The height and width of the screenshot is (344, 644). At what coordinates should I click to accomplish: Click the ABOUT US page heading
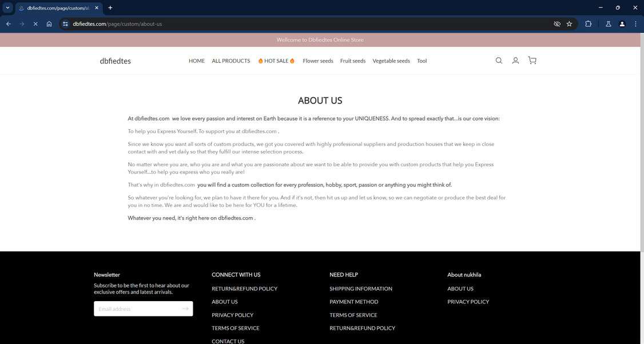coord(320,101)
